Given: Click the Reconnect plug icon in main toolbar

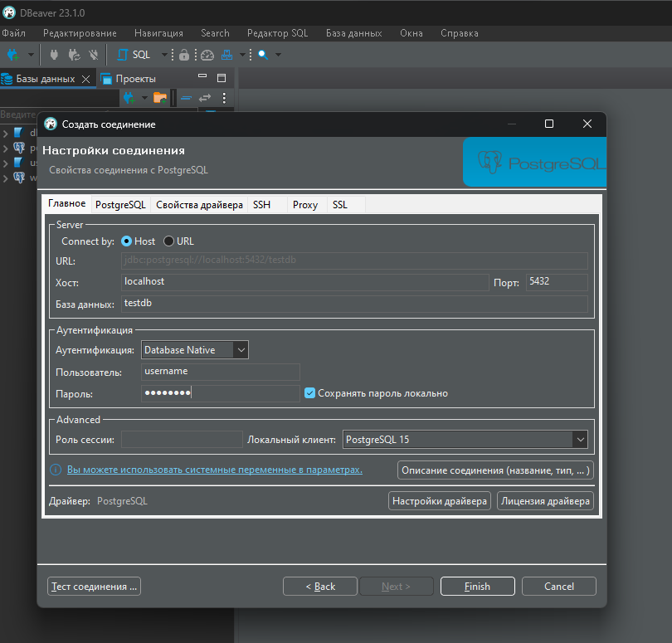Looking at the screenshot, I should [74, 55].
